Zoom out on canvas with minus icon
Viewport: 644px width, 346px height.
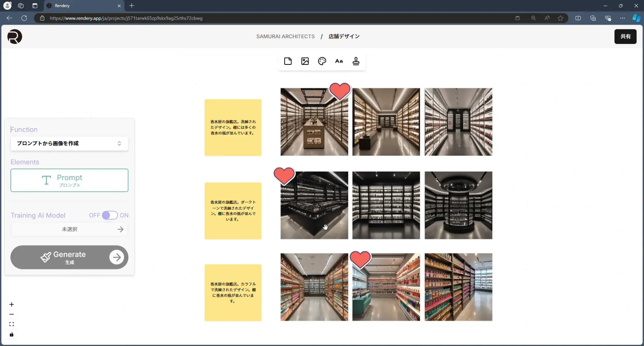coord(11,315)
